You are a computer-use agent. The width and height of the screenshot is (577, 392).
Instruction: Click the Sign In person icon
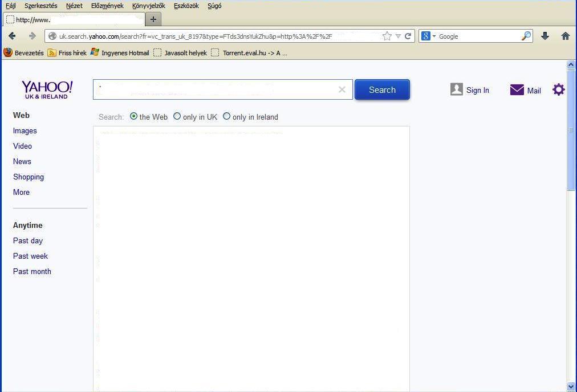(456, 89)
